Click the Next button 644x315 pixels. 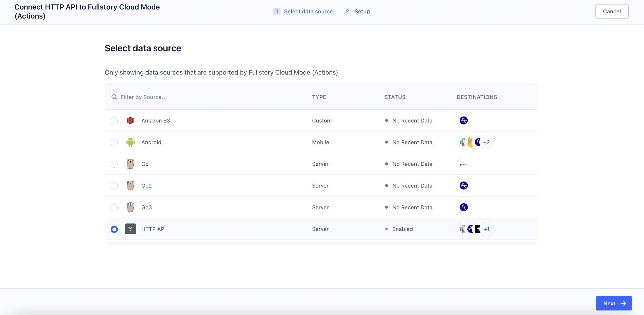(614, 303)
